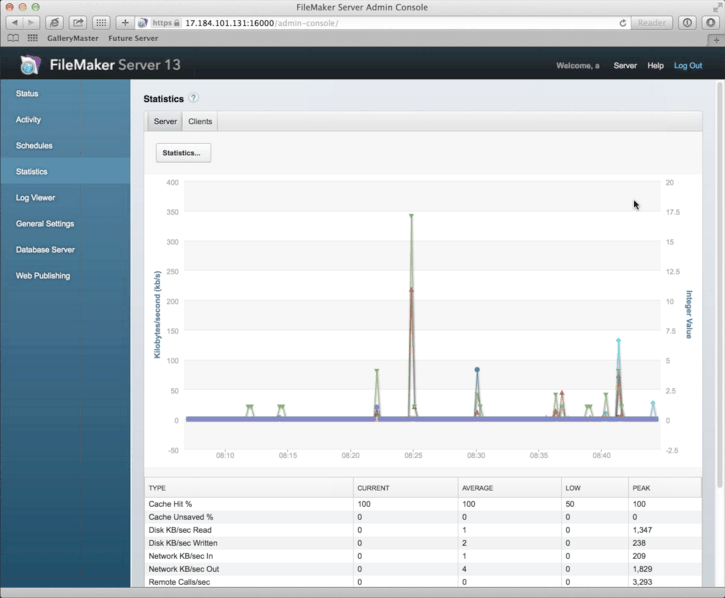Click the add bookmark plus button
The image size is (725, 598).
[x=125, y=23]
